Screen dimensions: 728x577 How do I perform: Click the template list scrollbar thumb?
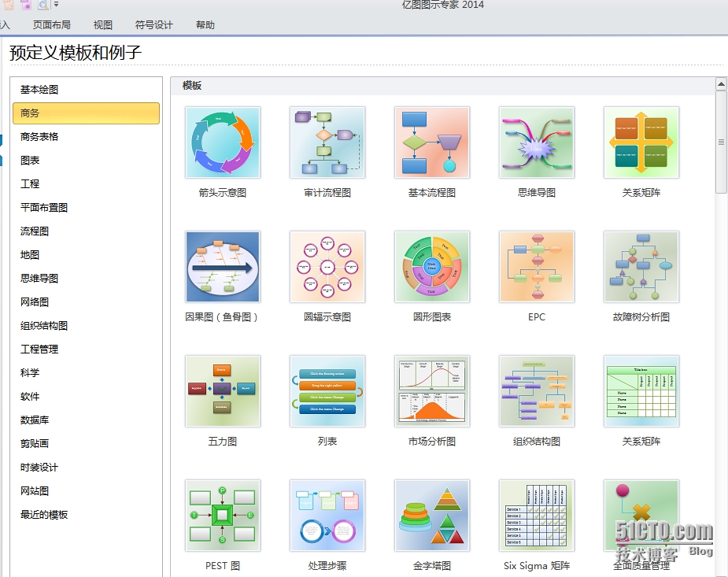(721, 142)
